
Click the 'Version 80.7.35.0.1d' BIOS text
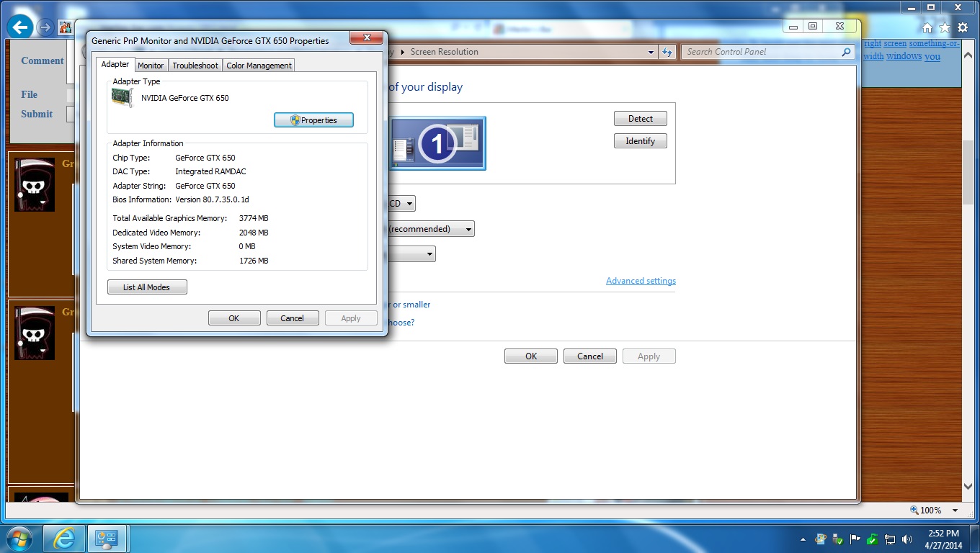tap(212, 199)
